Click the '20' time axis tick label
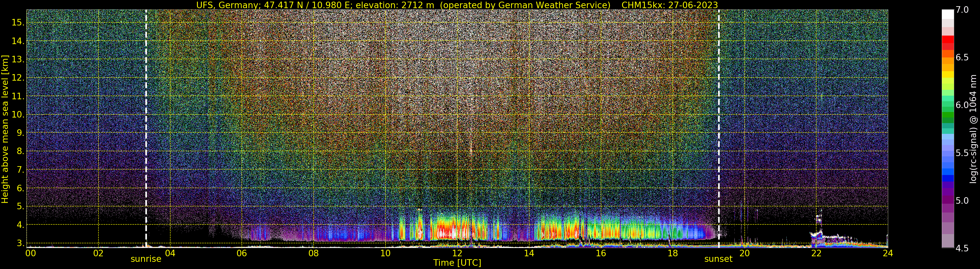 coord(744,253)
